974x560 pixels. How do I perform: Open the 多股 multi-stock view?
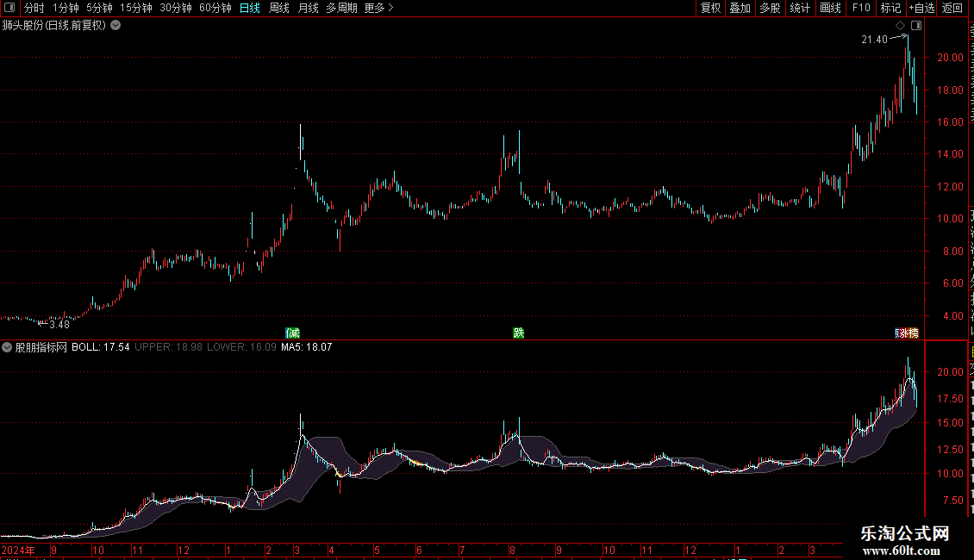click(771, 8)
